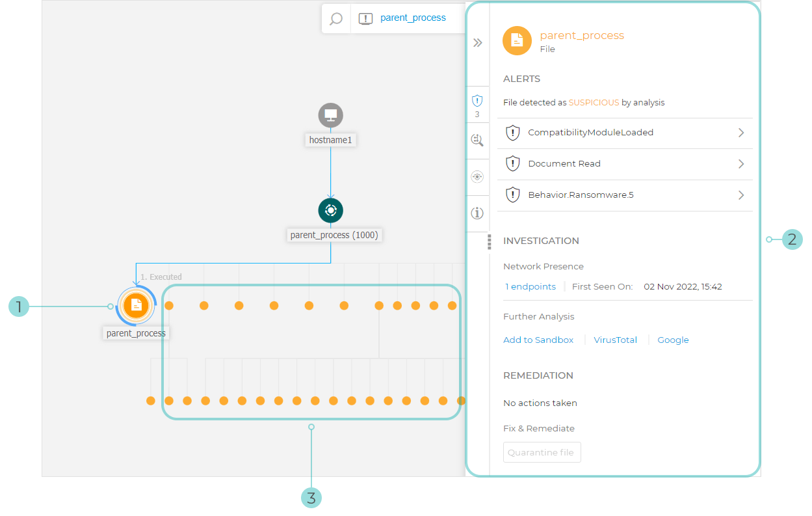
Task: Look up the file on VirusTotal
Action: point(615,340)
